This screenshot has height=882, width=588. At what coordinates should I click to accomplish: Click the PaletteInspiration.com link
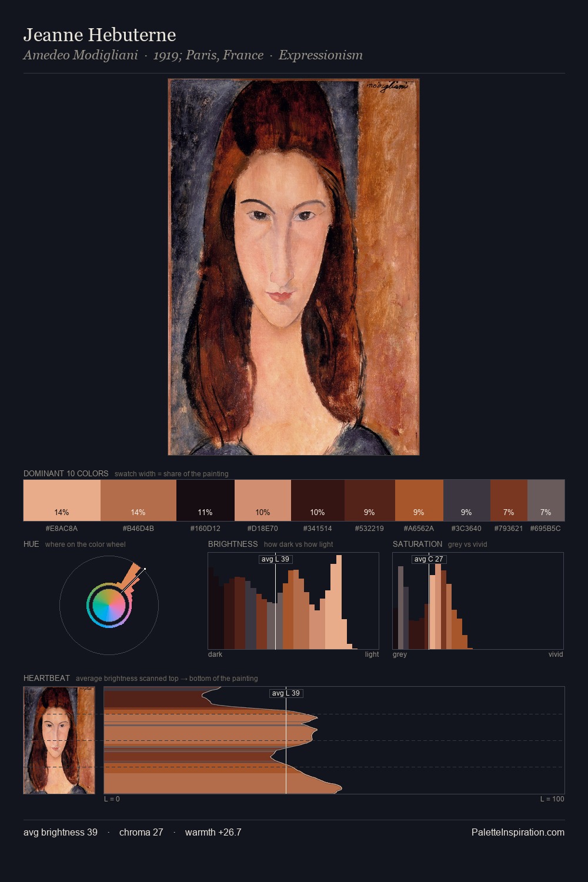click(x=518, y=832)
